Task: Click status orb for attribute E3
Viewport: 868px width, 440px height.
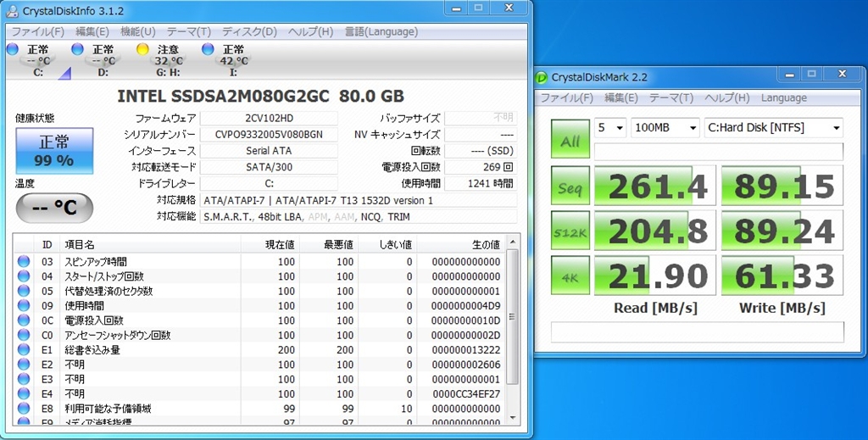Action: tap(23, 379)
